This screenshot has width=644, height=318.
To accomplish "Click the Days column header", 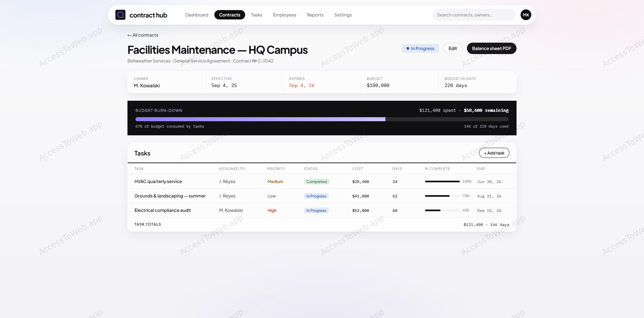I will point(397,169).
